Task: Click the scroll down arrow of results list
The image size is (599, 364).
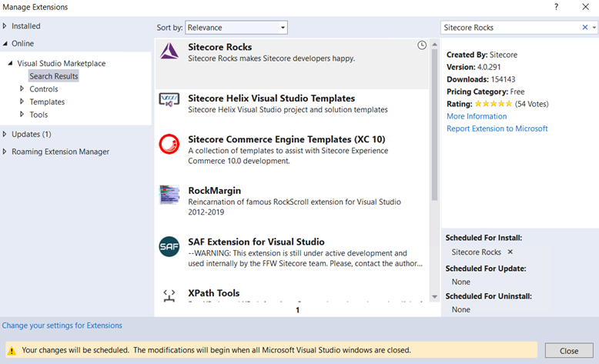Action: pos(435,297)
